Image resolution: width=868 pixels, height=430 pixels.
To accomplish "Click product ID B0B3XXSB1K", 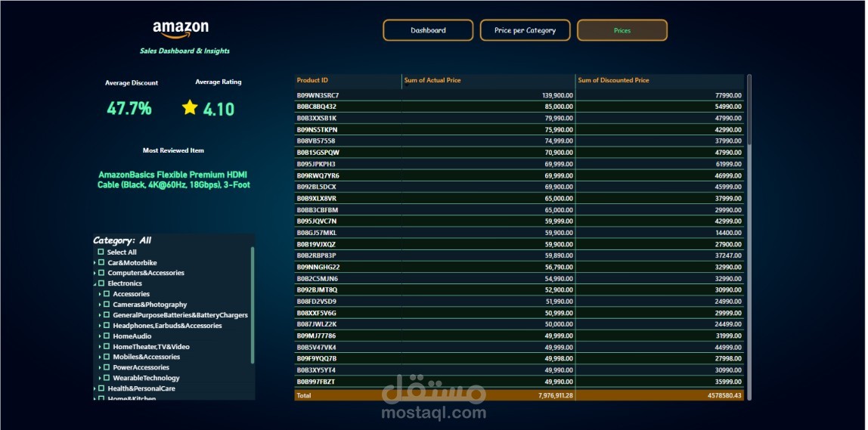I will coord(317,118).
